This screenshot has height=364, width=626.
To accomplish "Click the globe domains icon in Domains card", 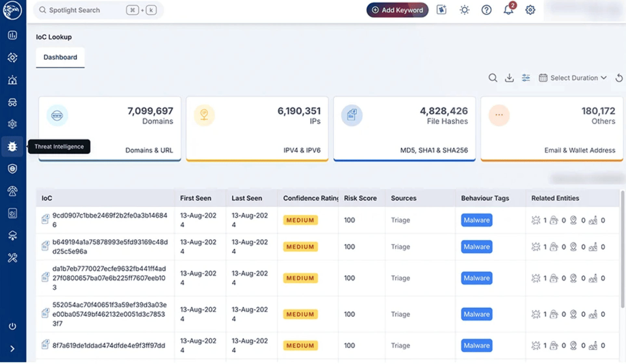I will click(x=57, y=115).
